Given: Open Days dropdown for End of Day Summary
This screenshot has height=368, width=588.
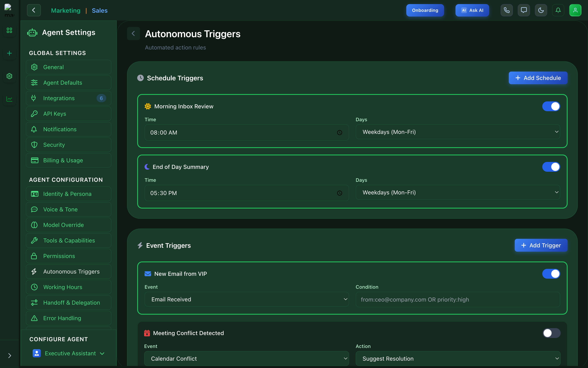Looking at the screenshot, I should click(458, 193).
